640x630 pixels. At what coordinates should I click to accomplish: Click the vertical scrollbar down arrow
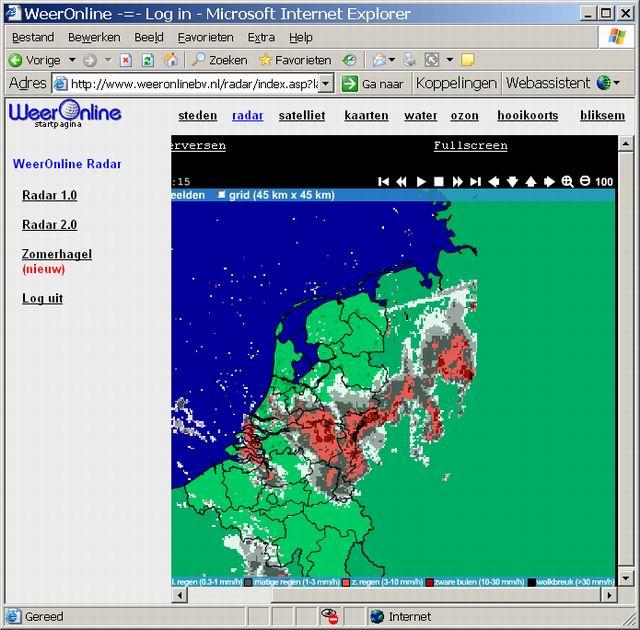tap(626, 578)
